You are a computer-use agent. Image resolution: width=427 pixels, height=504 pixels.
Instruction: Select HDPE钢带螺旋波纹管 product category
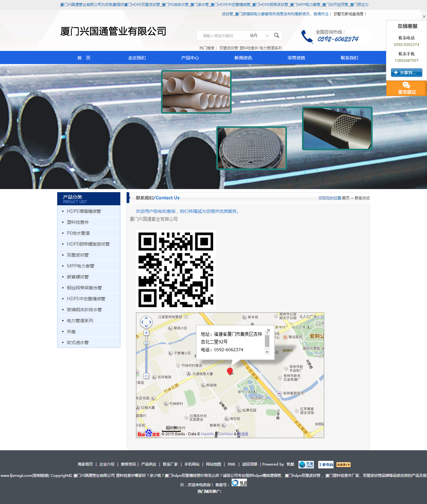click(88, 244)
